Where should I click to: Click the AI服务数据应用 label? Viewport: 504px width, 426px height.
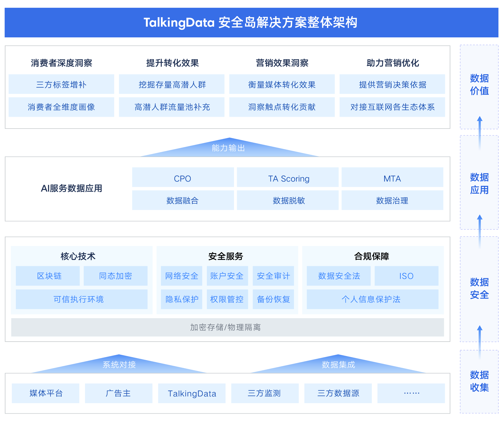(71, 188)
